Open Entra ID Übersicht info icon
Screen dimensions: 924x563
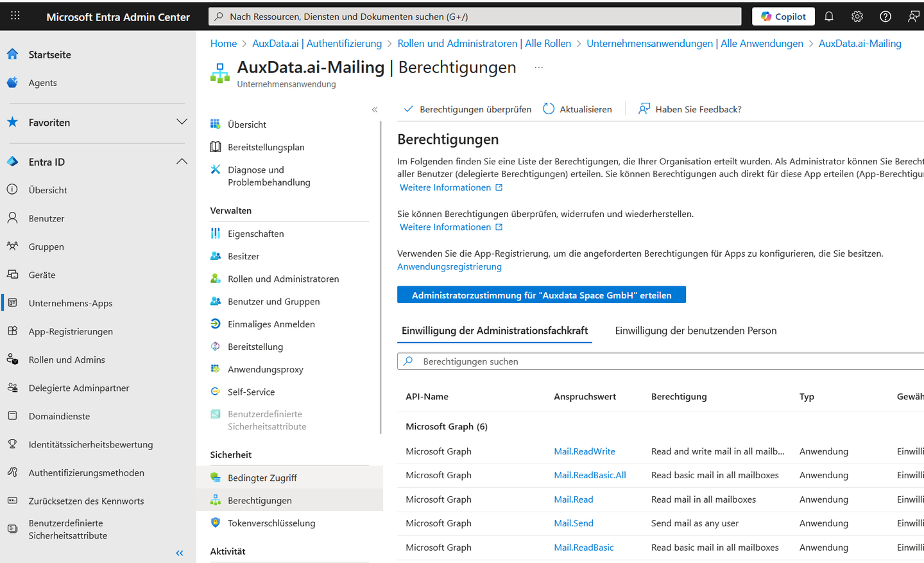point(12,190)
